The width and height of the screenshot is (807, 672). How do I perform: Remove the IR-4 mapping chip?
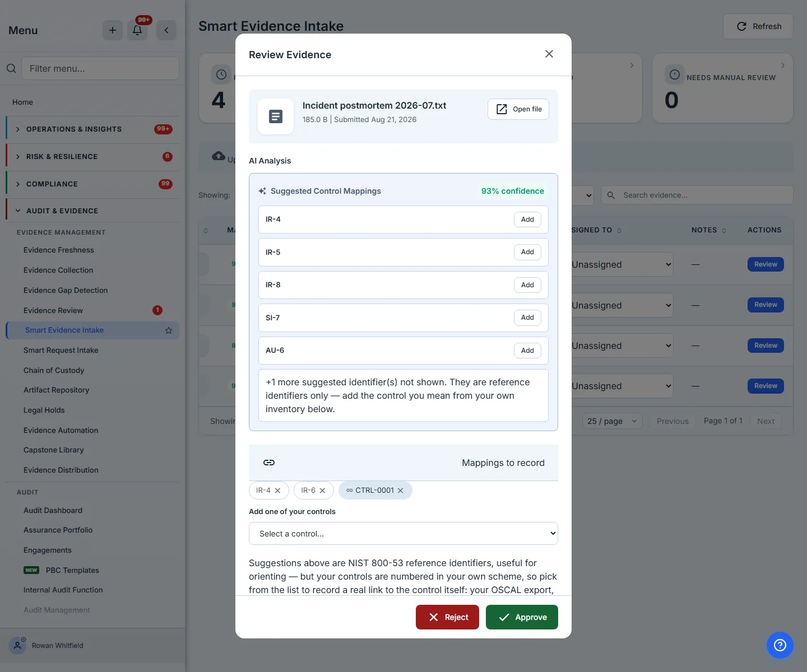click(x=278, y=491)
